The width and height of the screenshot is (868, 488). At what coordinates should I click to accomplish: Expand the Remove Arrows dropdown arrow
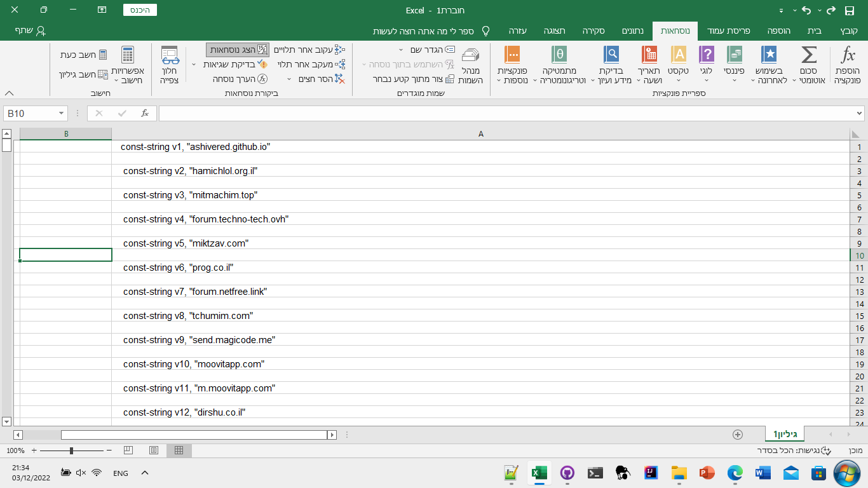pos(290,79)
